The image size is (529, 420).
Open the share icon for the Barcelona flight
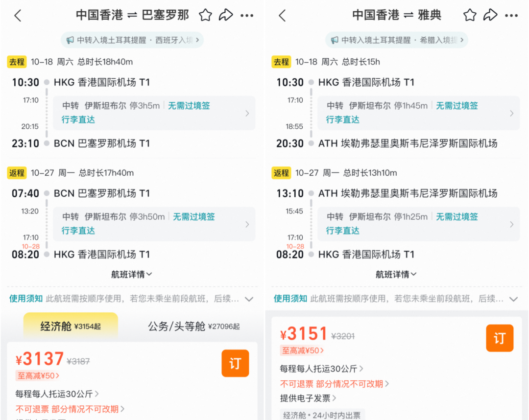click(x=226, y=15)
